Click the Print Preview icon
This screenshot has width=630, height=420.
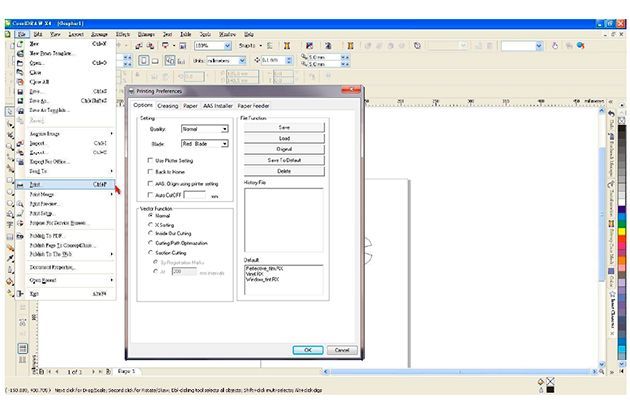21,203
